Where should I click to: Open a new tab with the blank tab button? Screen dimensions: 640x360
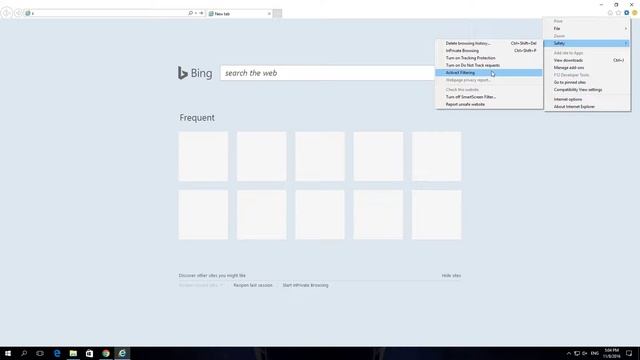click(x=277, y=13)
